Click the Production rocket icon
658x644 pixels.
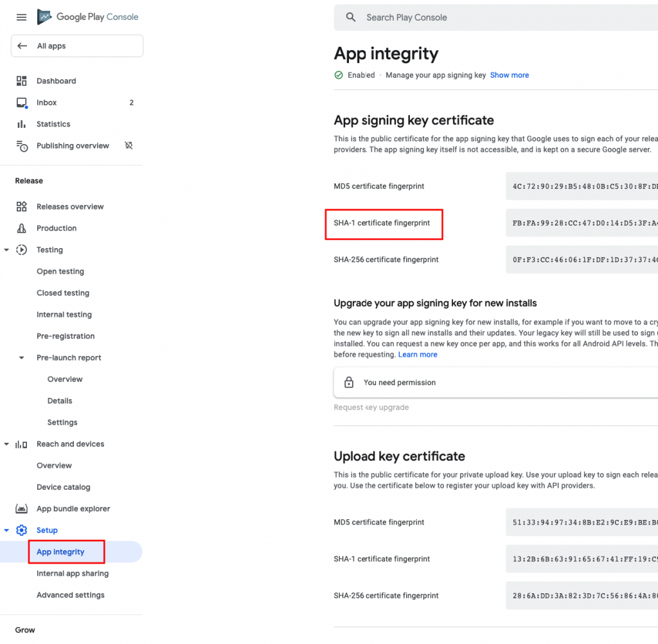21,228
